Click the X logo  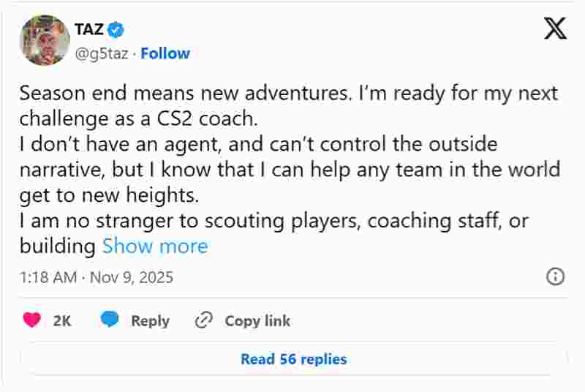pos(555,29)
